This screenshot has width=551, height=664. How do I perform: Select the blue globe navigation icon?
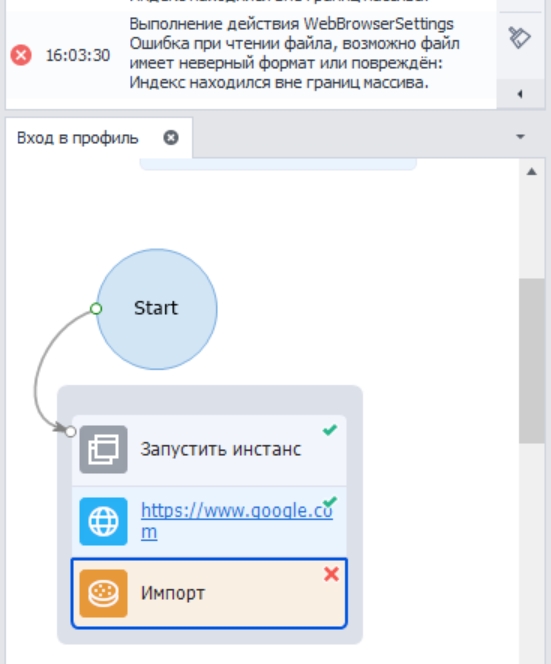[x=103, y=521]
